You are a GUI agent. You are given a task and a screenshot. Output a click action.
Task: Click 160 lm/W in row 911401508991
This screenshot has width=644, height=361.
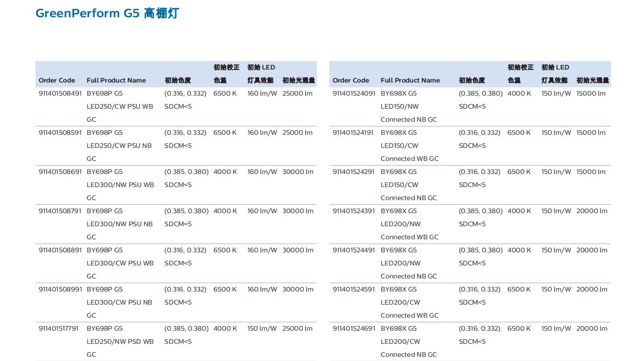[262, 289]
